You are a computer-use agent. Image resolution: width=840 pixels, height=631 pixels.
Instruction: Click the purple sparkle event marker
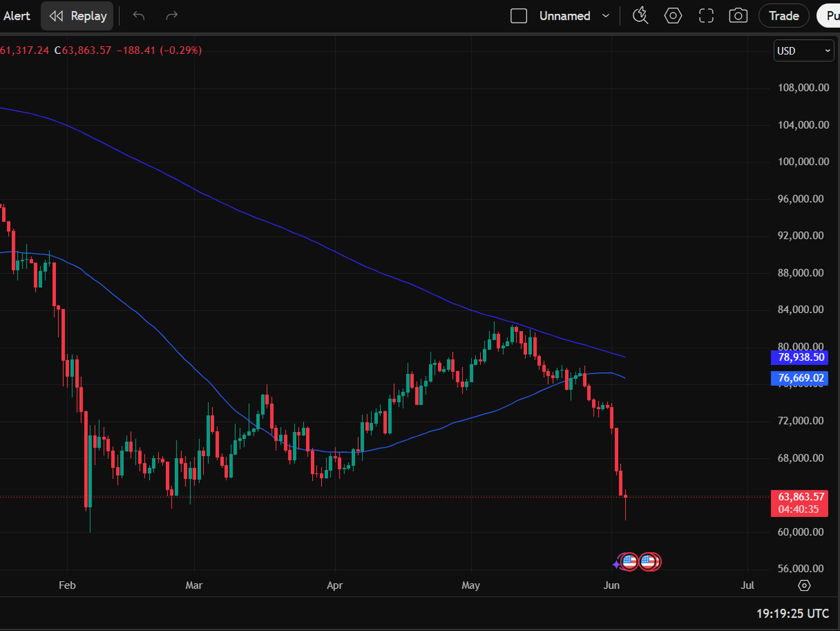click(616, 563)
